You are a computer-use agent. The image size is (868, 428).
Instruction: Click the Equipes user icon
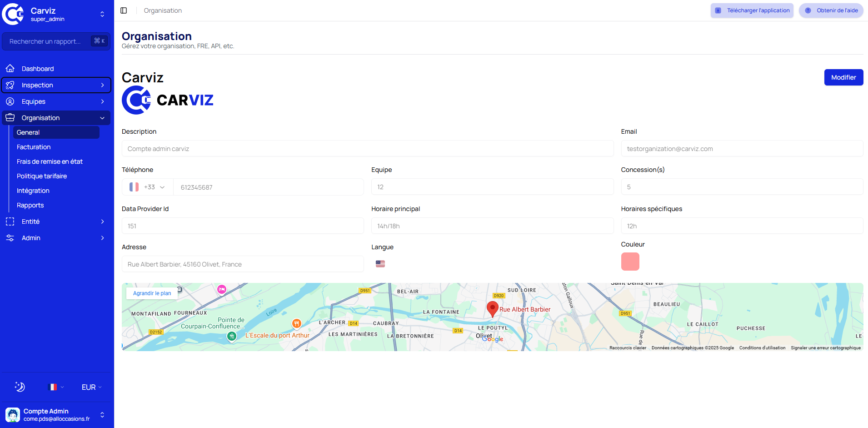[10, 101]
